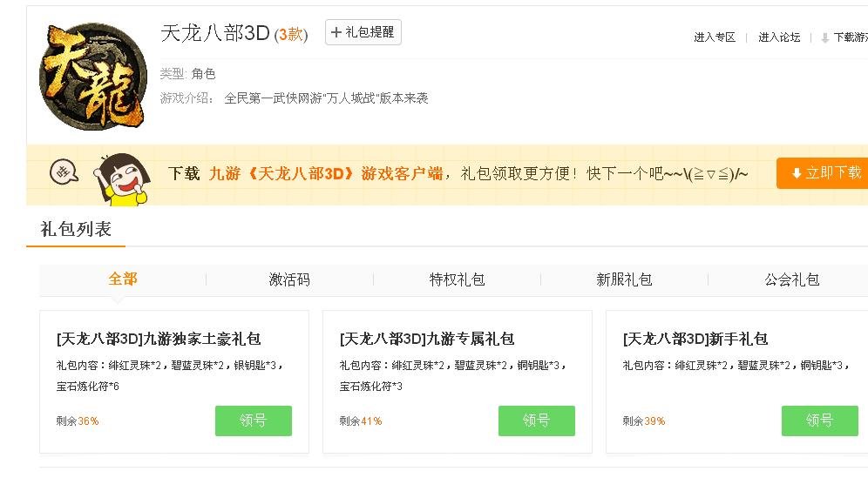The image size is (868, 498).
Task: Click the 下载游戏 download arrow icon
Action: pyautogui.click(x=824, y=37)
